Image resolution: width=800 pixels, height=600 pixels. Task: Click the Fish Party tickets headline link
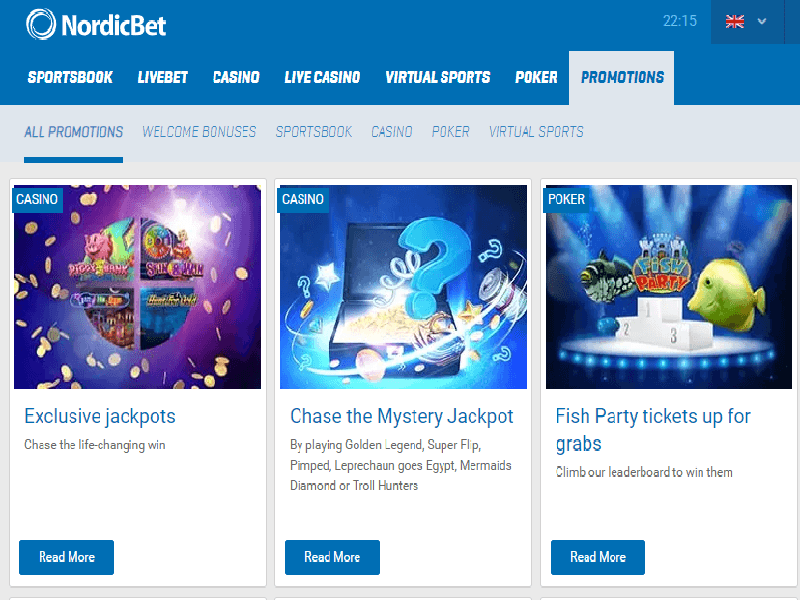pos(653,430)
